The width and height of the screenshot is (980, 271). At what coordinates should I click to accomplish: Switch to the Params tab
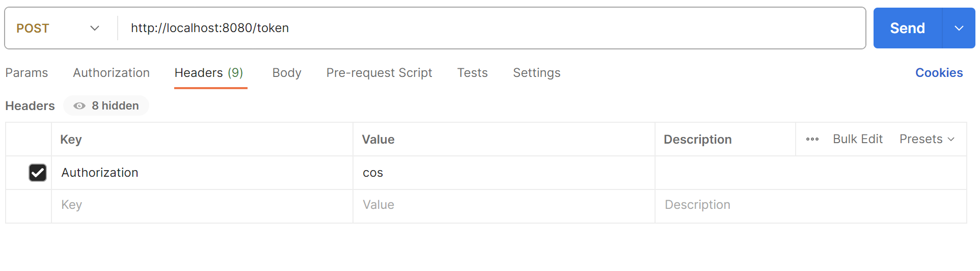26,73
